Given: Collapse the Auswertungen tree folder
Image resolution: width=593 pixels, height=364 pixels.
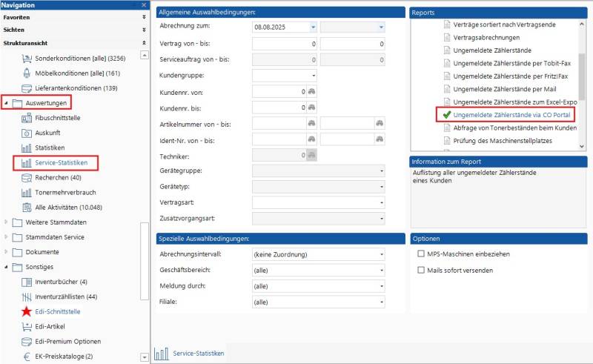Looking at the screenshot, I should (6, 103).
